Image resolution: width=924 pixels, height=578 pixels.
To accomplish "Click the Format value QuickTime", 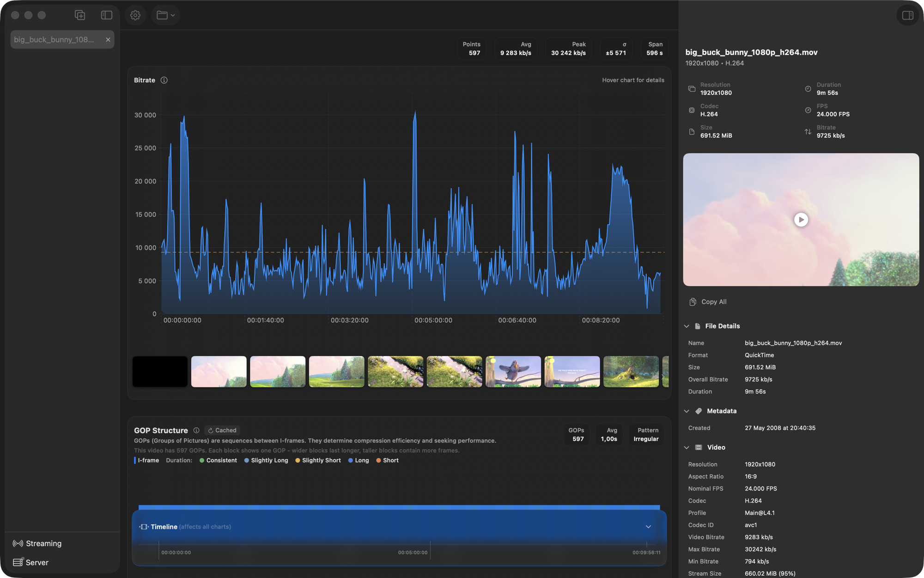I will [759, 355].
